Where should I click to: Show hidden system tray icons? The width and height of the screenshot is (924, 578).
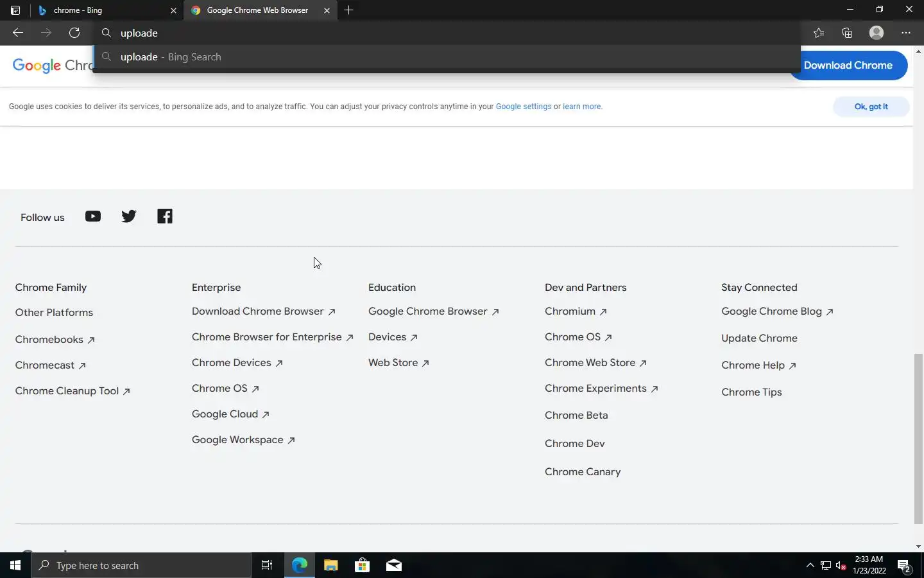(x=810, y=565)
